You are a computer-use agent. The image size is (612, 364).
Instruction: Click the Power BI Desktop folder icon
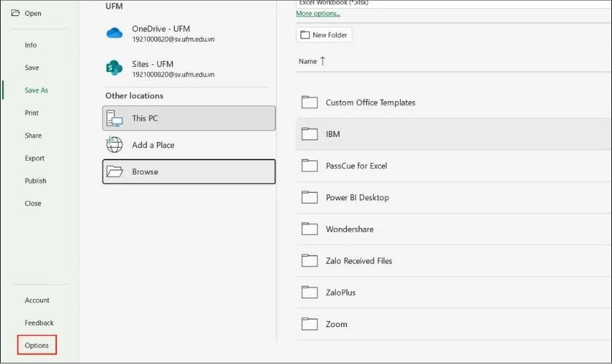[x=310, y=197]
